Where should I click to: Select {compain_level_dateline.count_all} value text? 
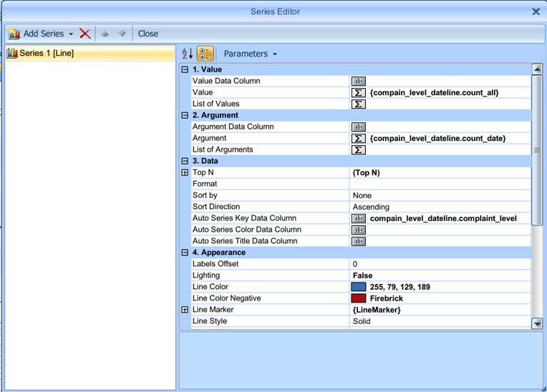point(435,93)
